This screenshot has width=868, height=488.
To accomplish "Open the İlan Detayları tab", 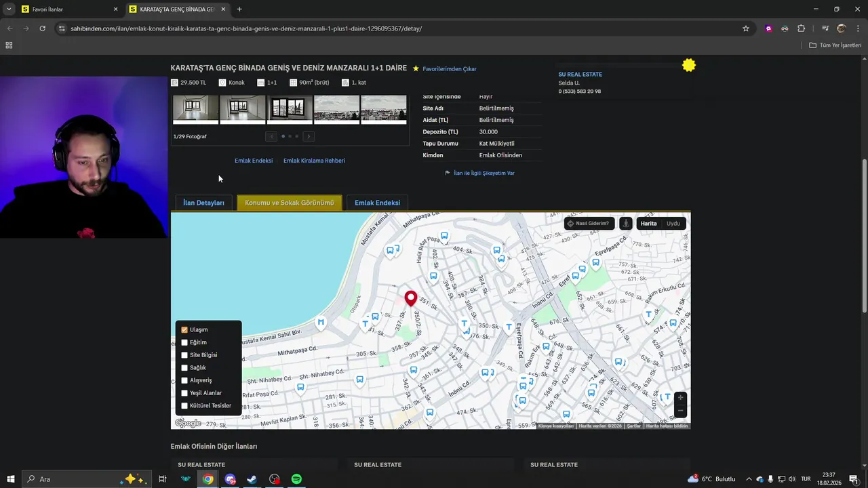I will point(203,203).
